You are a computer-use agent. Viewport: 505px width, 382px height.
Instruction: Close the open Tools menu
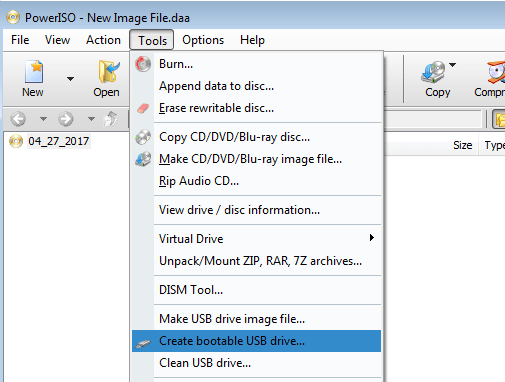pos(152,40)
